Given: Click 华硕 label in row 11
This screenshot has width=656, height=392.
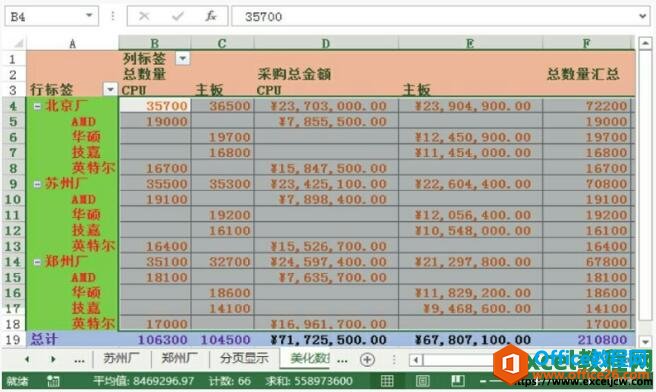Looking at the screenshot, I should pos(86,215).
